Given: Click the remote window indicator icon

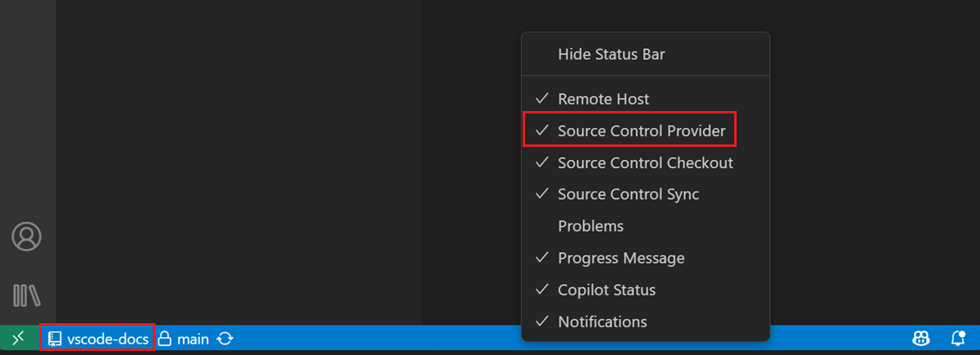Looking at the screenshot, I should click(19, 338).
